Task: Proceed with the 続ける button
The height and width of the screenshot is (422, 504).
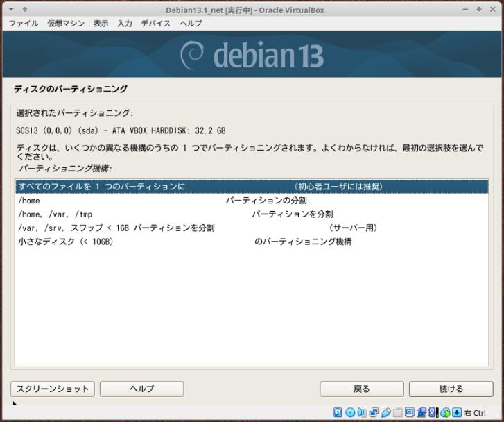Action: click(x=451, y=389)
